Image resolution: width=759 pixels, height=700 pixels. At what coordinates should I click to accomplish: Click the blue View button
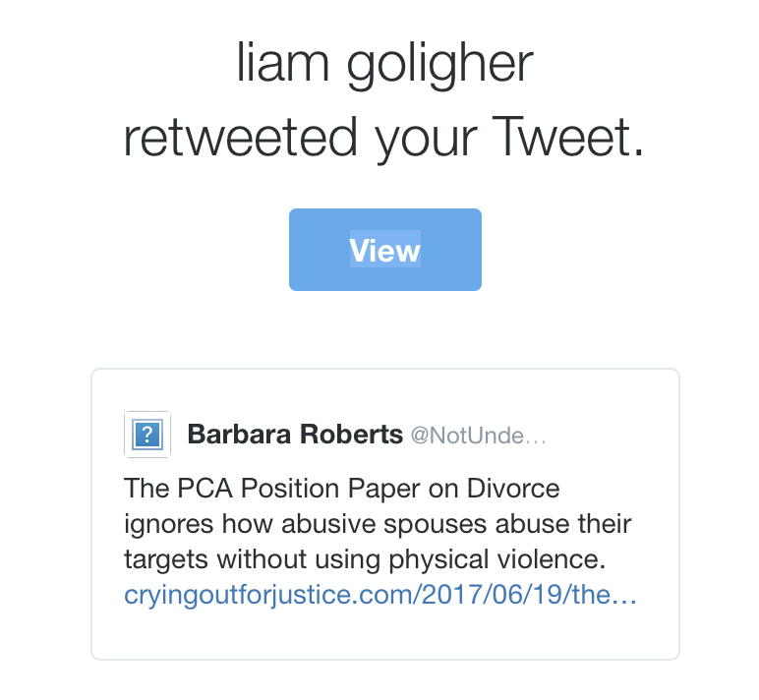coord(384,250)
